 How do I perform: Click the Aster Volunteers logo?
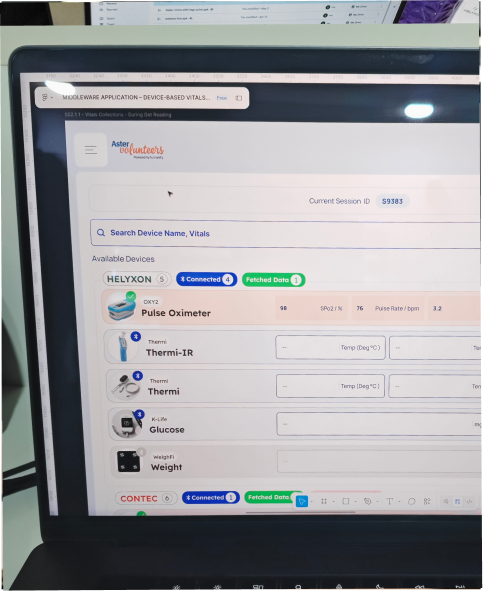pos(138,150)
